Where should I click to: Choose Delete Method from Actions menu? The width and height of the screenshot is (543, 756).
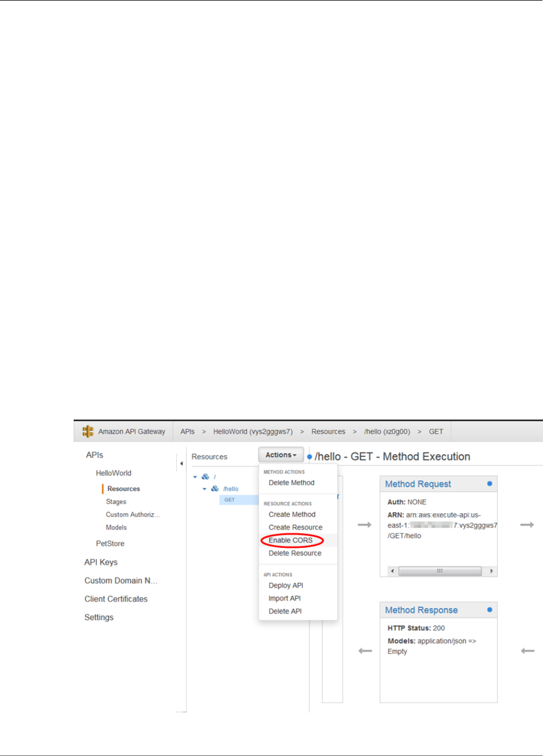pyautogui.click(x=291, y=483)
